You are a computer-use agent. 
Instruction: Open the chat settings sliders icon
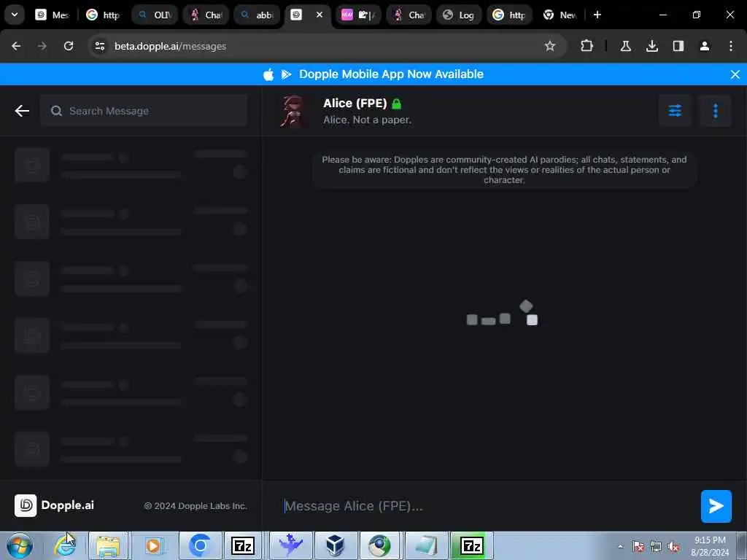point(675,111)
